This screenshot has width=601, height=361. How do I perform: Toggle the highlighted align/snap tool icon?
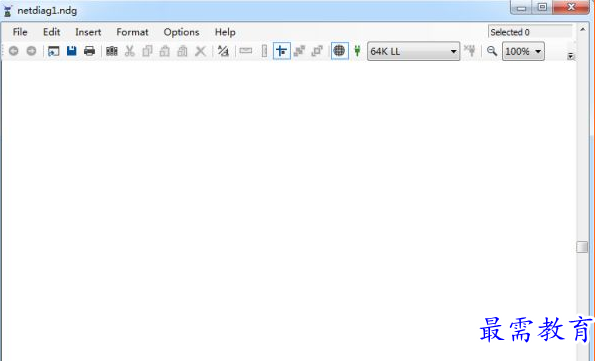(282, 51)
